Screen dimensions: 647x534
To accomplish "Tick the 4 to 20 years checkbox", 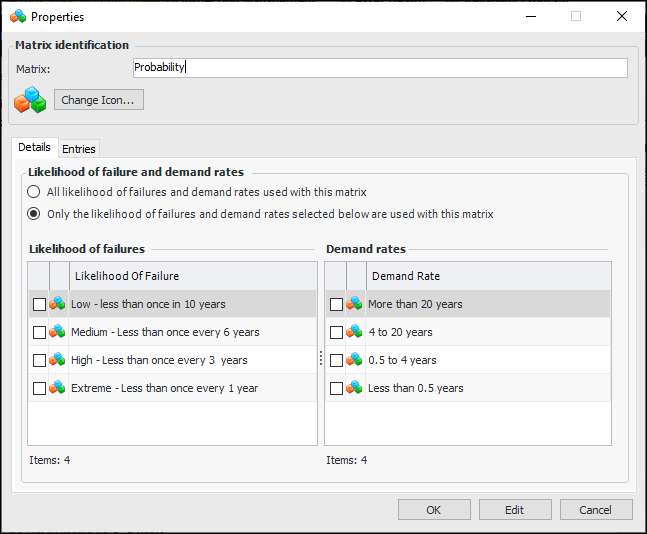I will (336, 332).
